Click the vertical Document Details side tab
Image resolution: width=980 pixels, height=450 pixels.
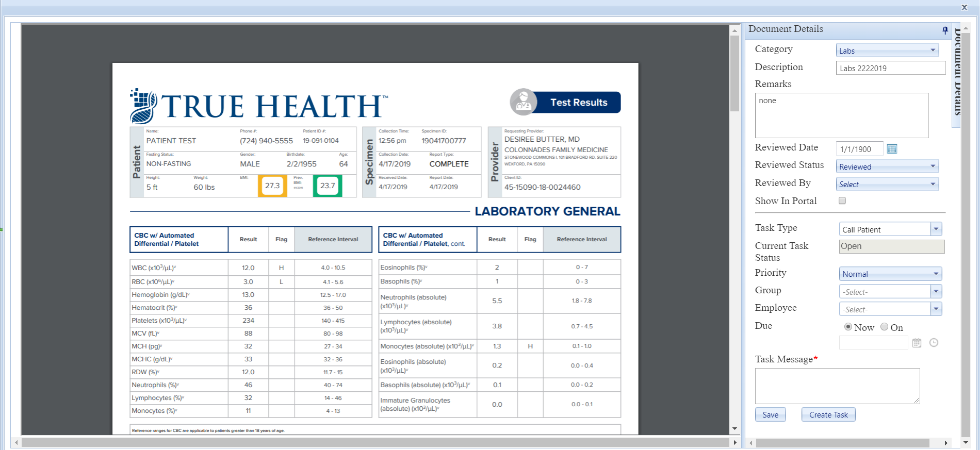(x=957, y=74)
